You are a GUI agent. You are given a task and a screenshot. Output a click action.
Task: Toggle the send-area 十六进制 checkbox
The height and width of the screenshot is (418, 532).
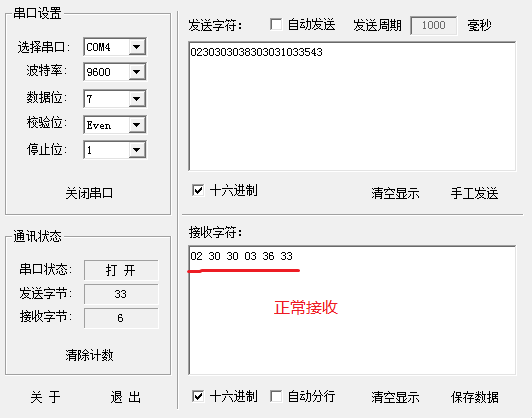point(198,190)
